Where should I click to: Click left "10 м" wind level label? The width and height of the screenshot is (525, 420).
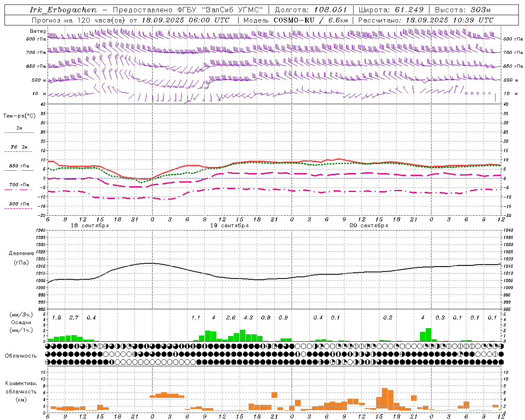pos(39,94)
